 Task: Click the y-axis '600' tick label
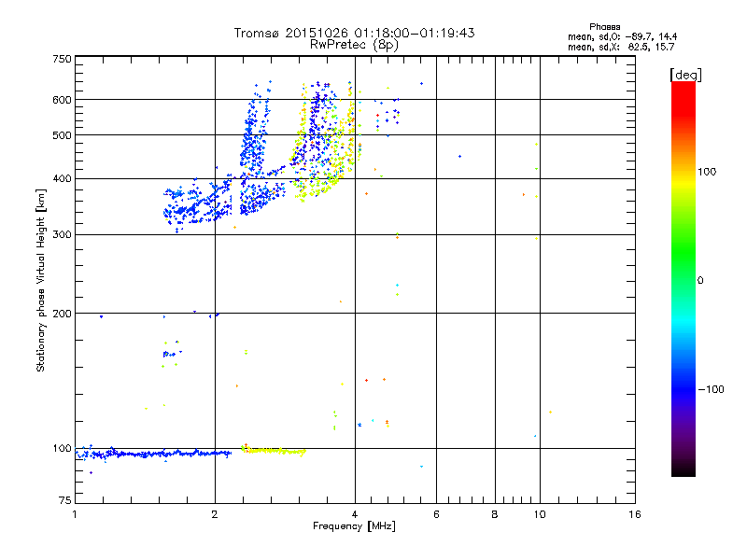click(62, 100)
